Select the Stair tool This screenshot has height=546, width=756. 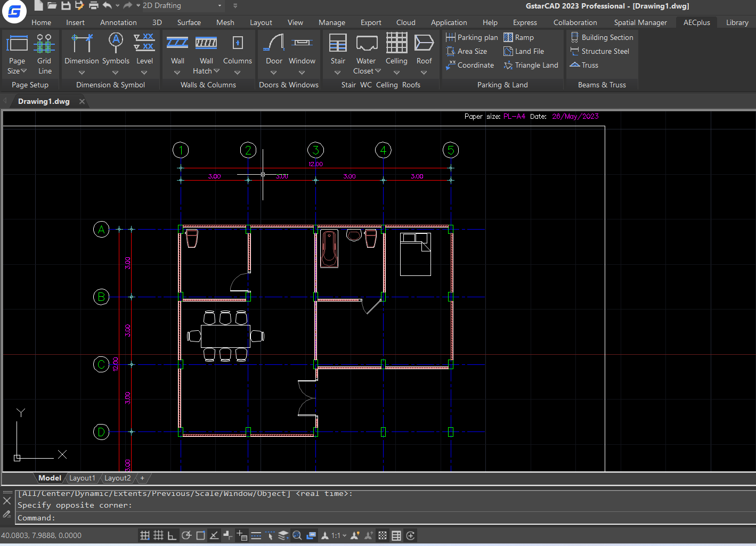[338, 52]
